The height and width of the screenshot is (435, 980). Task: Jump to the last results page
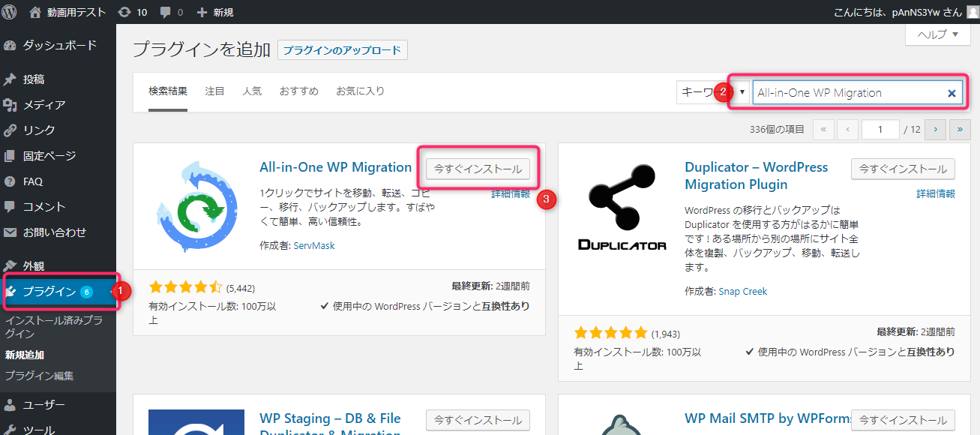pyautogui.click(x=960, y=130)
